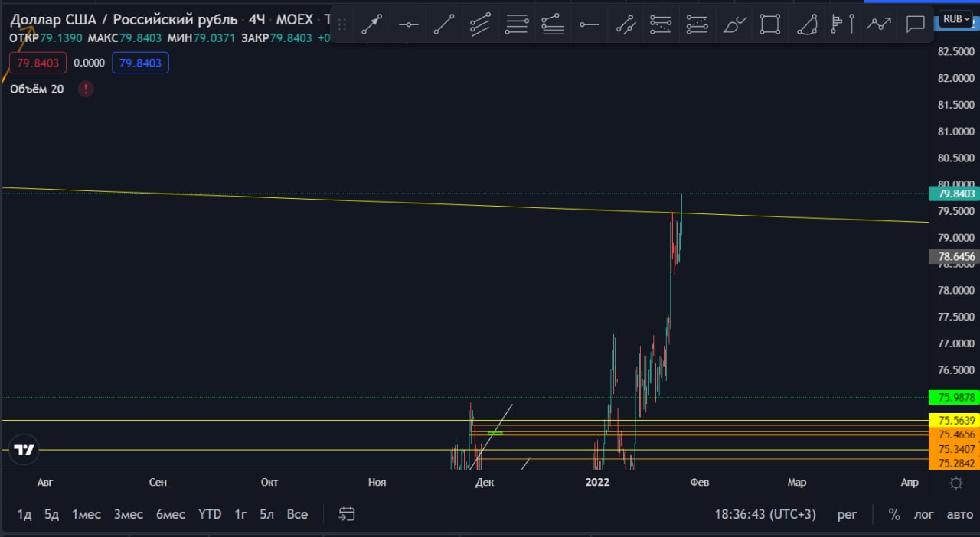Screen dimensions: 980x537
Task: Click the yellow 75.5639 price label
Action: [955, 420]
